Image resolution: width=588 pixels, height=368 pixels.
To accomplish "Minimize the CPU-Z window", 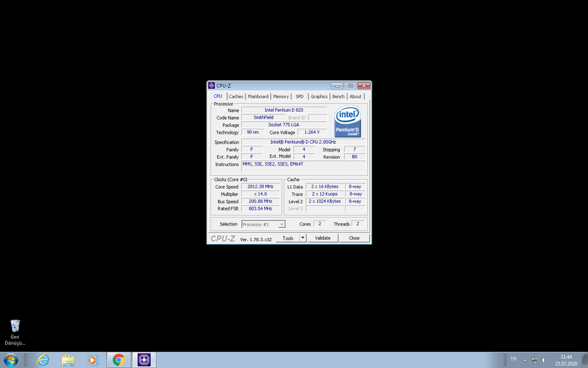I will coord(336,86).
